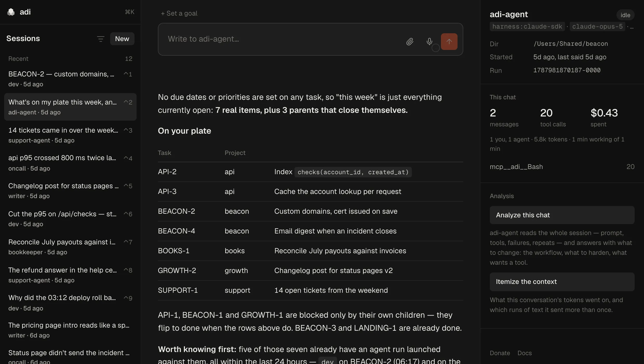644x364 pixels.
Task: Open the 03:12 deploy roll back session
Action: click(x=70, y=303)
